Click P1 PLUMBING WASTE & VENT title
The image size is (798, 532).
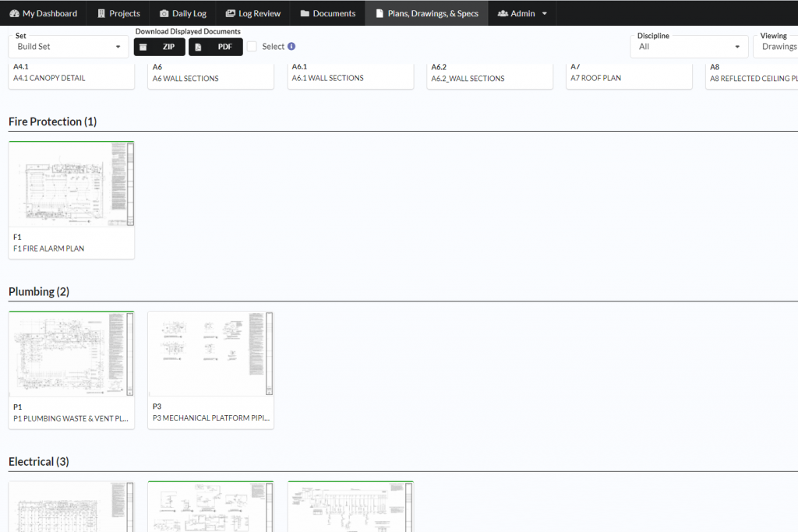(x=71, y=418)
